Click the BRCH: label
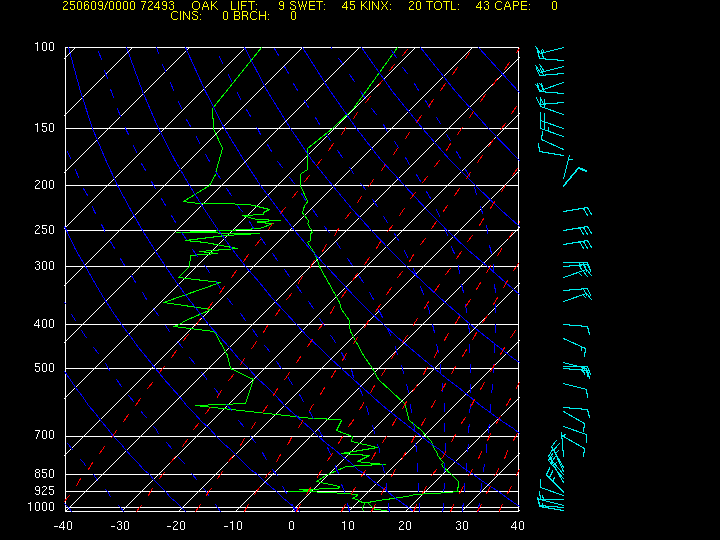 pos(252,16)
